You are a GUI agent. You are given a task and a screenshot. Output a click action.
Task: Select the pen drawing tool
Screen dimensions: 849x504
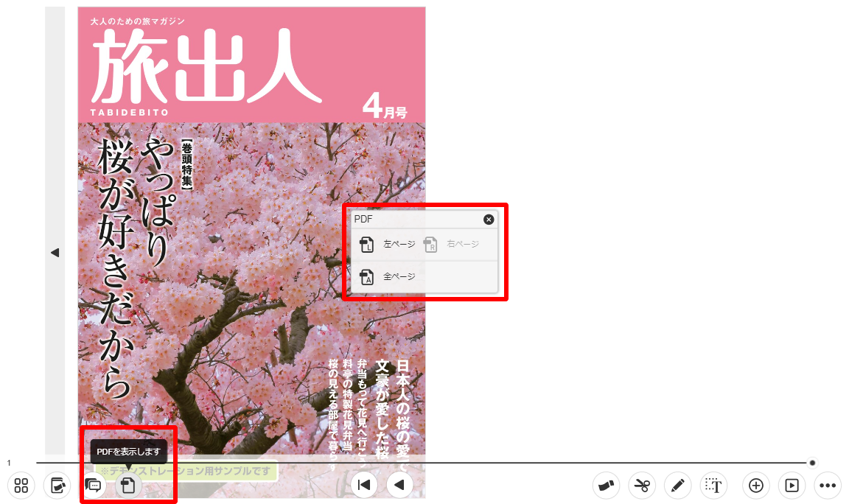(x=678, y=486)
